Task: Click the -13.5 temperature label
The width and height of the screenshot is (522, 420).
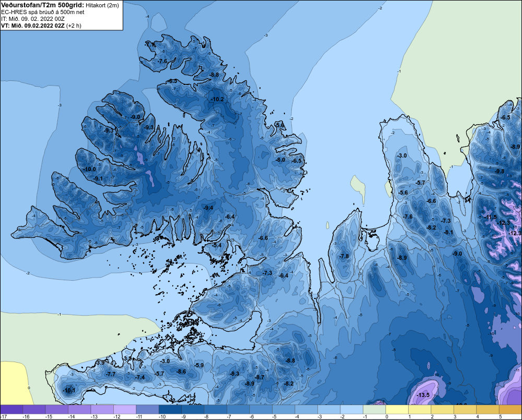Action: (423, 395)
